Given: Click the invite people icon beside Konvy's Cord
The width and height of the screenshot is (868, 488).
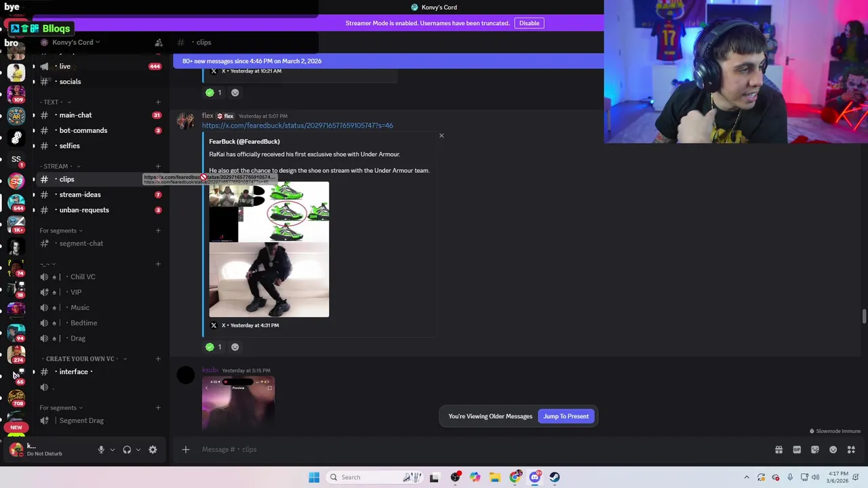Looking at the screenshot, I should [x=158, y=43].
